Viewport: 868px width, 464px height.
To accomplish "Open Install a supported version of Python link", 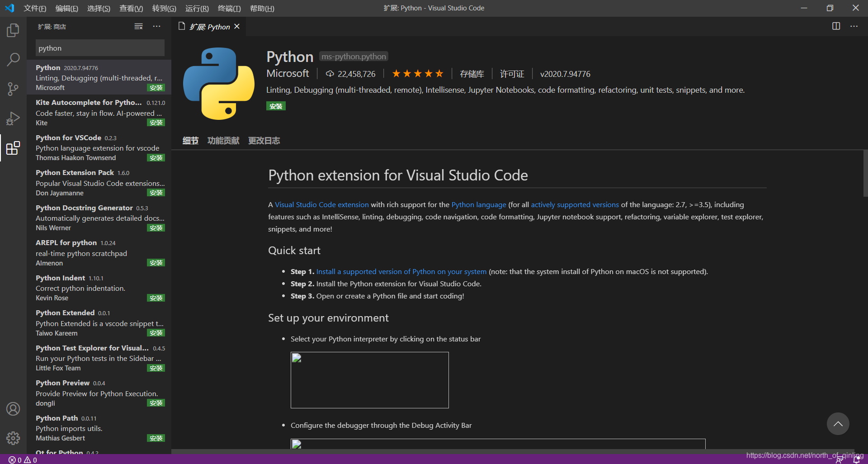I will pos(401,272).
